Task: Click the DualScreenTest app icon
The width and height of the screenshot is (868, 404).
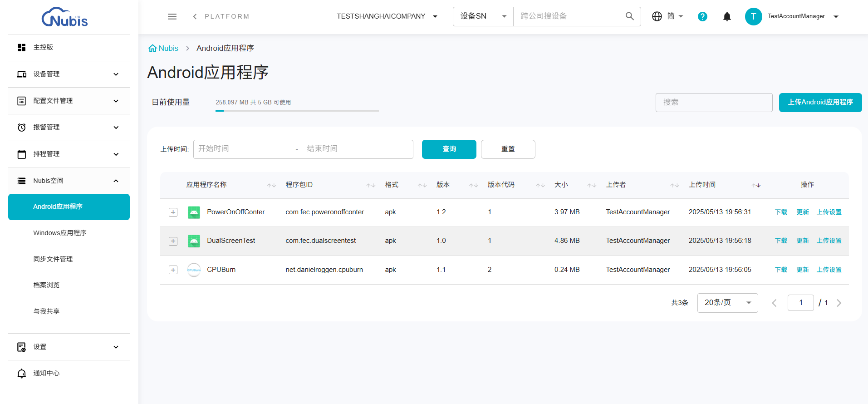Action: tap(194, 241)
